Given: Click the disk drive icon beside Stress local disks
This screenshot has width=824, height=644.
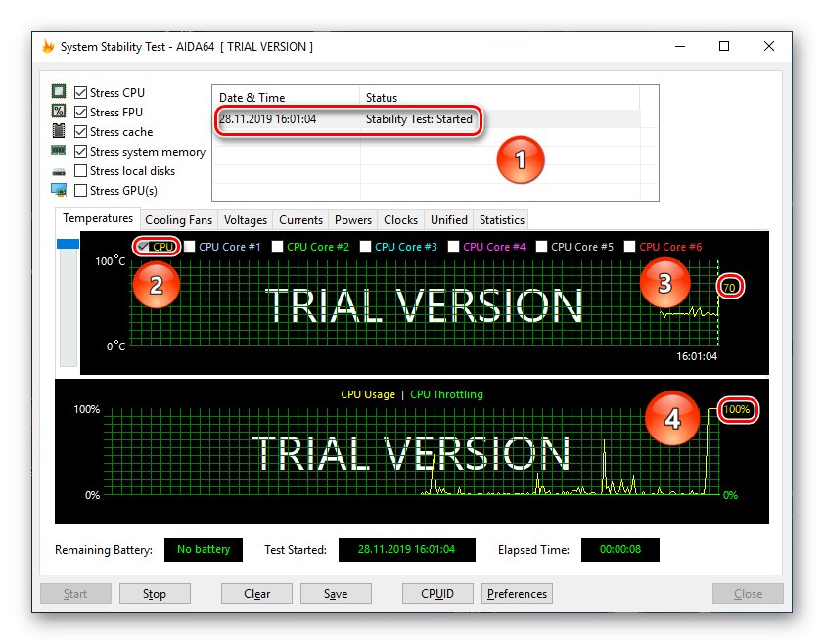Looking at the screenshot, I should pos(59,172).
